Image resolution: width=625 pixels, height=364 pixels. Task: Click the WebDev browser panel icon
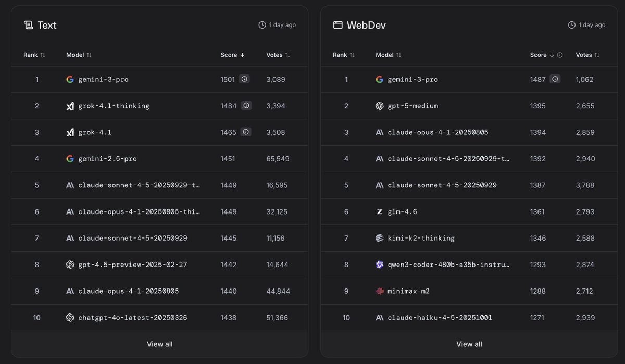pyautogui.click(x=337, y=24)
